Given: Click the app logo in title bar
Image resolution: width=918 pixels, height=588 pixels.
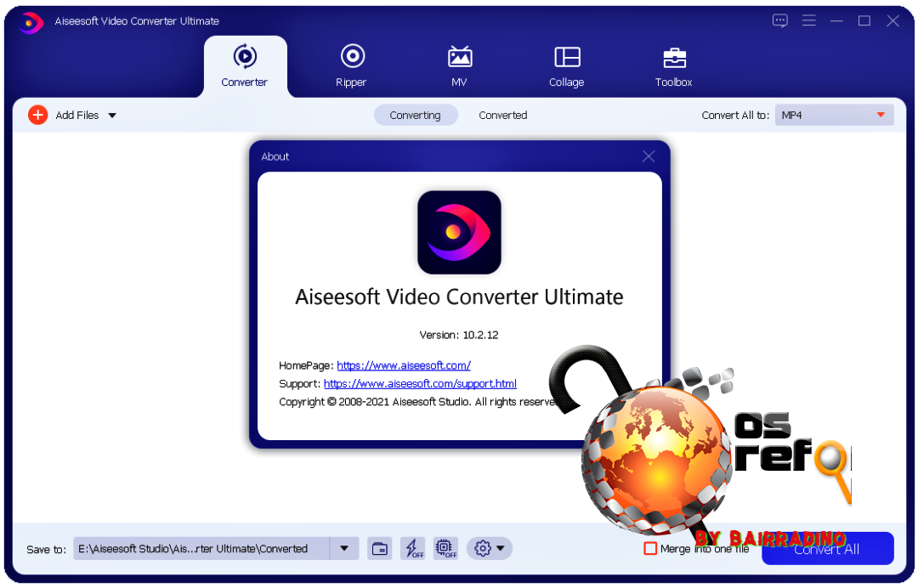Looking at the screenshot, I should [31, 23].
